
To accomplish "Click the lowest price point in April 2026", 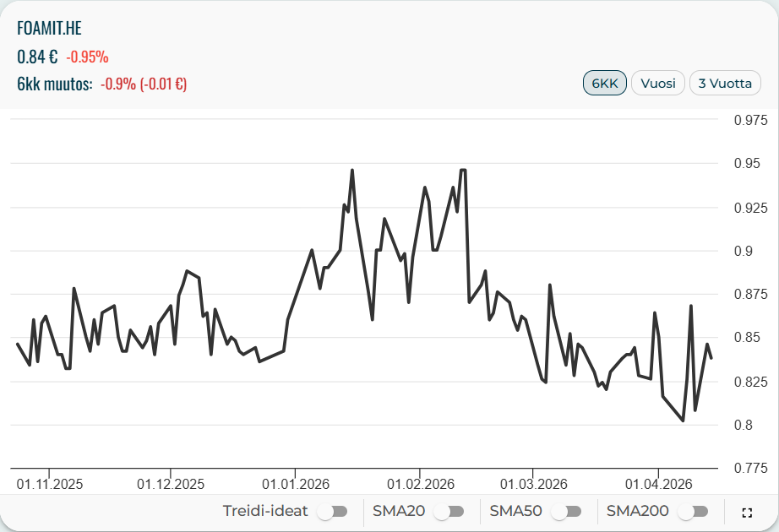I will [x=683, y=421].
